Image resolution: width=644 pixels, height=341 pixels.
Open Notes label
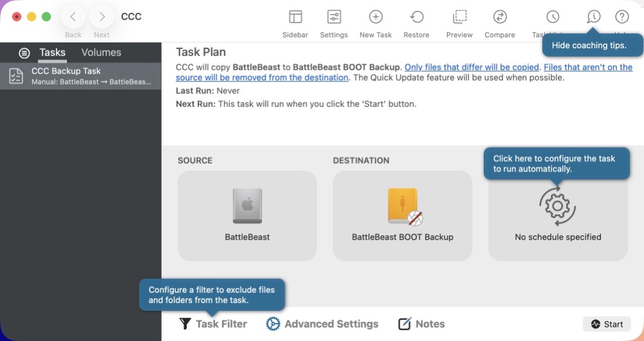[430, 324]
